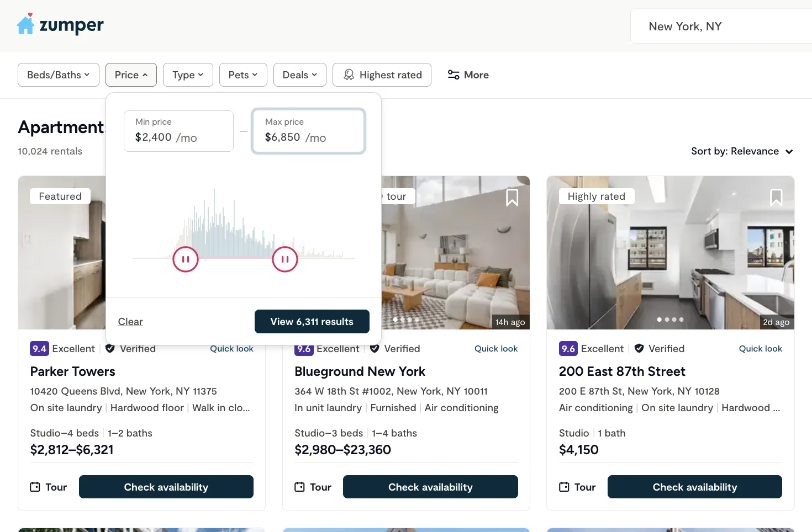Click the View 6,311 results button

coord(312,322)
